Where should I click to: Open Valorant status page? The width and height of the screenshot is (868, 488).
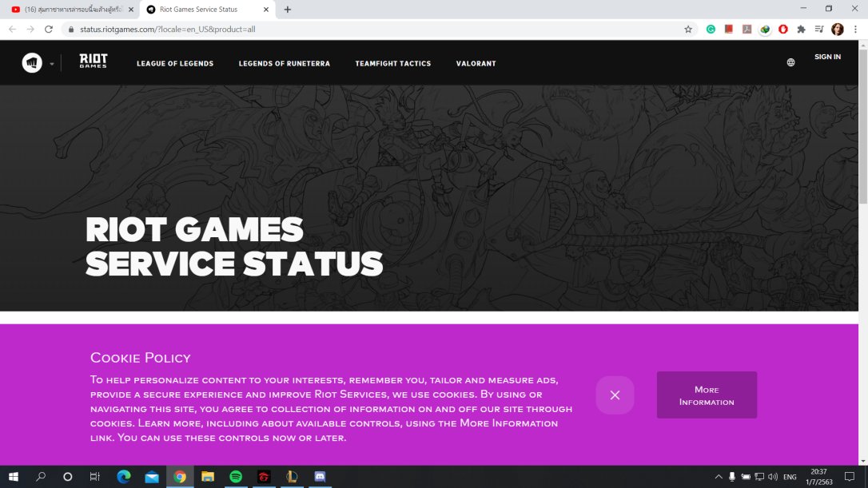pyautogui.click(x=476, y=64)
